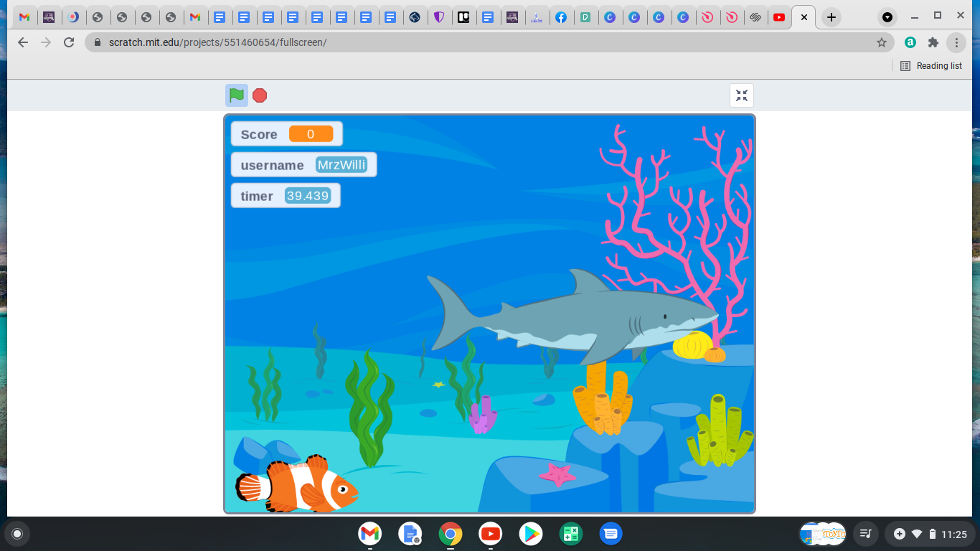Switch to the Squarespace tab
This screenshot has width=980, height=551.
point(755,17)
